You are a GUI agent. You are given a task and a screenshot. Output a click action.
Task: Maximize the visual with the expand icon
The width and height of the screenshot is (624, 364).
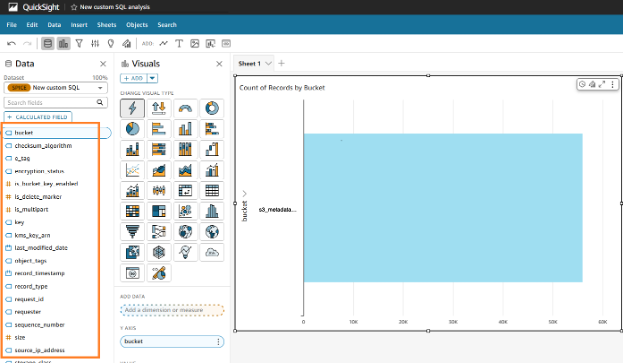pyautogui.click(x=602, y=84)
